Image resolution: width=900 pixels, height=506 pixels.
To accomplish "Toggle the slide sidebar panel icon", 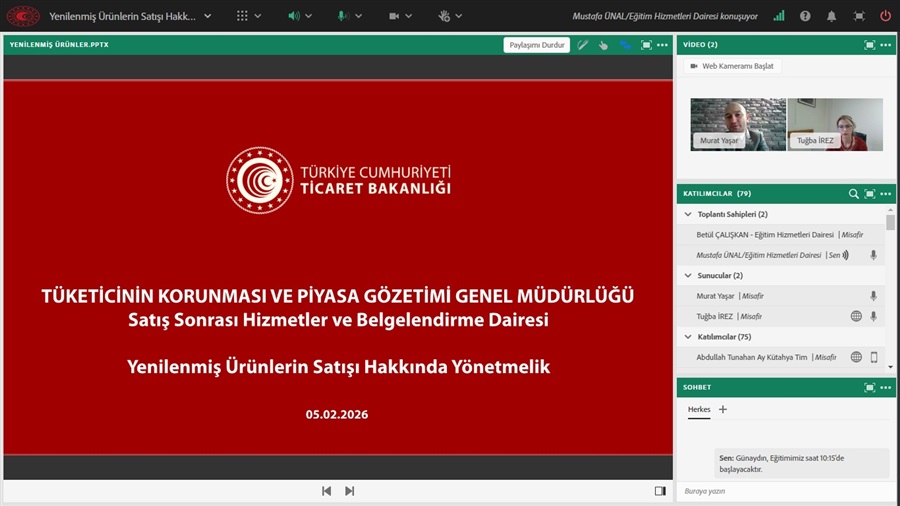I will click(660, 491).
